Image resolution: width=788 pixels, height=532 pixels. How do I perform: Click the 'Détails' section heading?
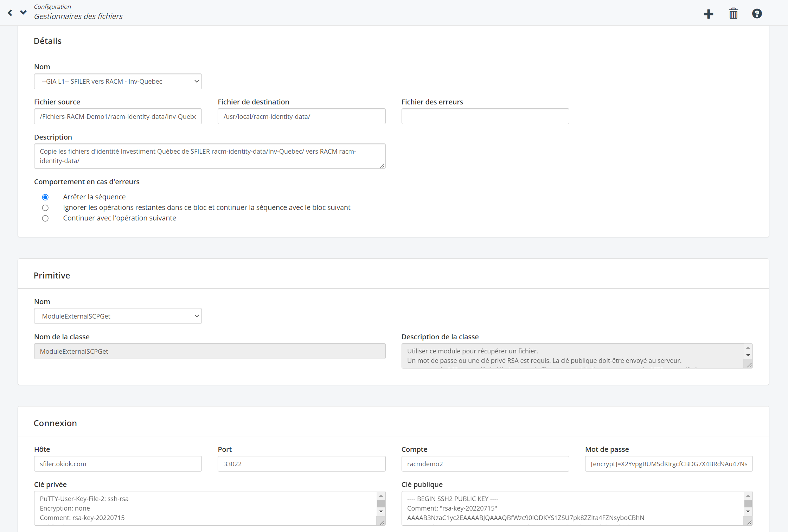point(47,41)
